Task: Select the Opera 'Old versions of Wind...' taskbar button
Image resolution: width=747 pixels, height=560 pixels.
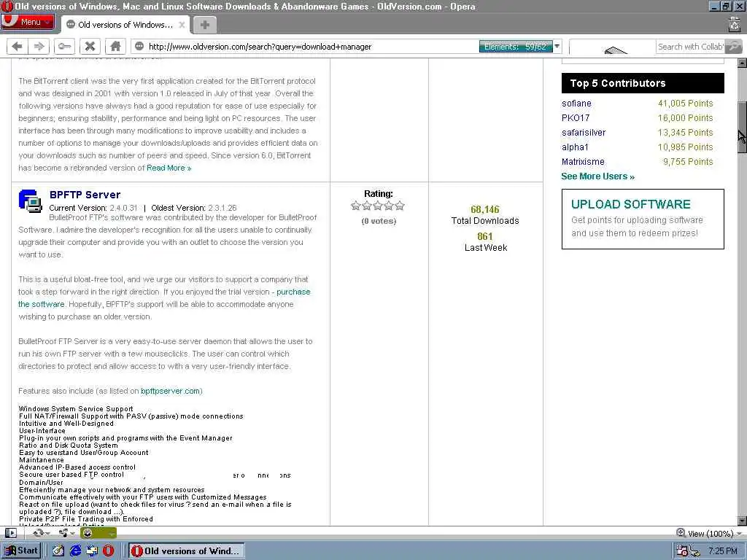Action: pyautogui.click(x=187, y=551)
